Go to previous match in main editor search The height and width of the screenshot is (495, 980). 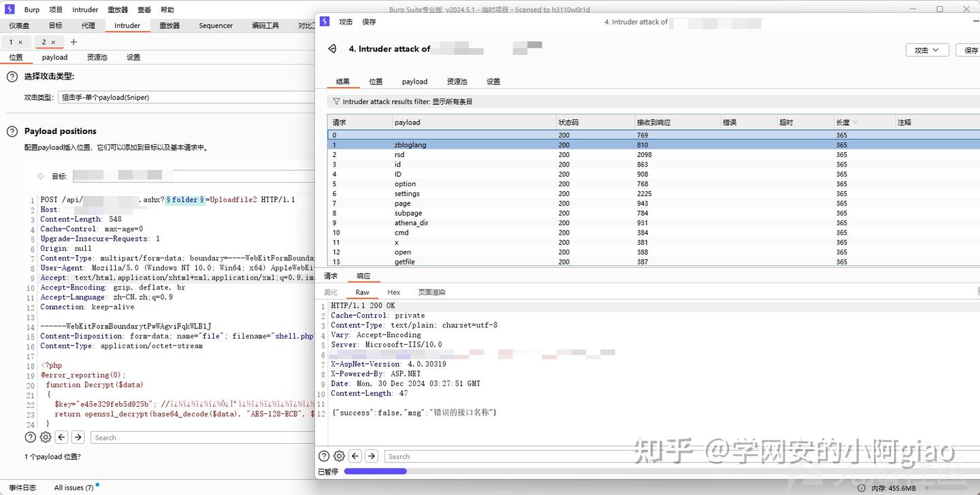point(62,437)
